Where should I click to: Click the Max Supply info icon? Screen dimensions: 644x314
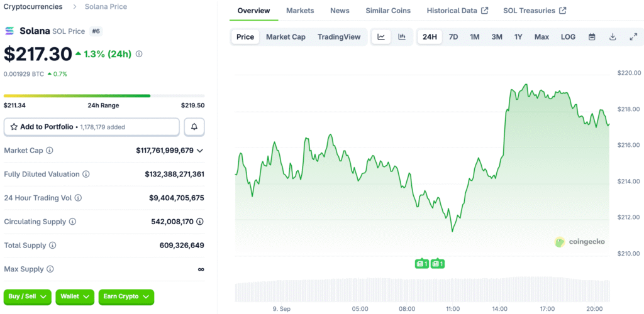point(50,269)
